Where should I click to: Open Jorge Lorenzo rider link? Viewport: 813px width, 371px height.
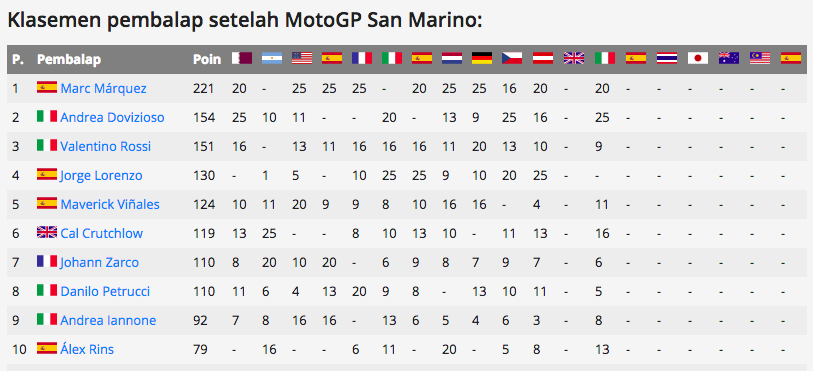click(x=101, y=176)
